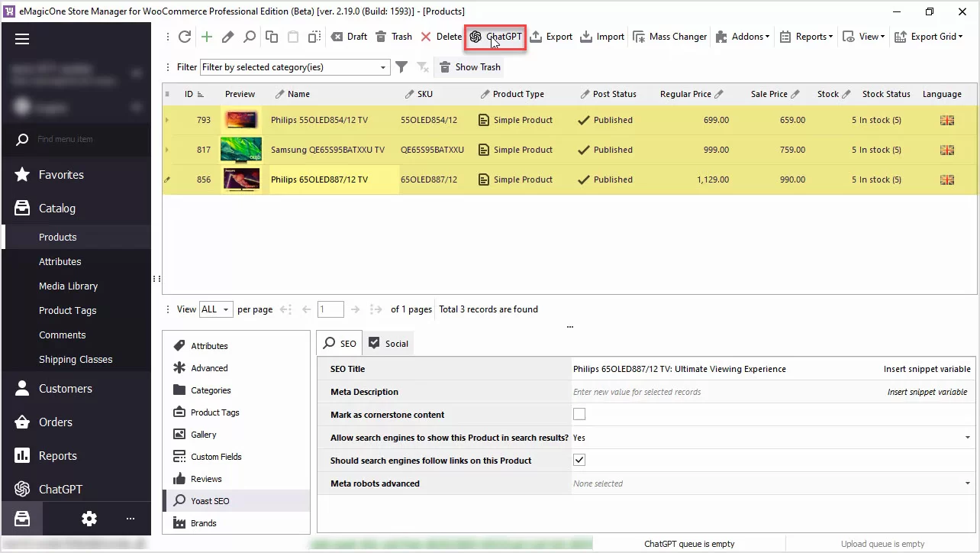Click the funnel filter icon

(401, 67)
